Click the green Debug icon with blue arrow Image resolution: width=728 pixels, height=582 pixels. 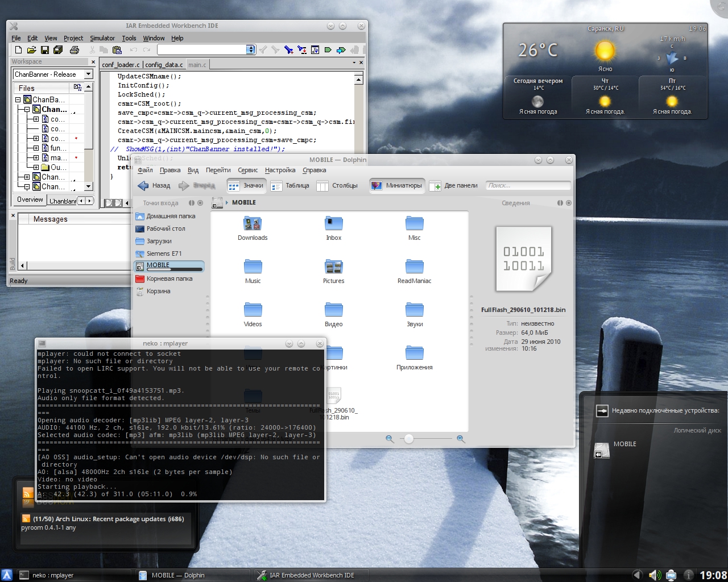pyautogui.click(x=341, y=50)
